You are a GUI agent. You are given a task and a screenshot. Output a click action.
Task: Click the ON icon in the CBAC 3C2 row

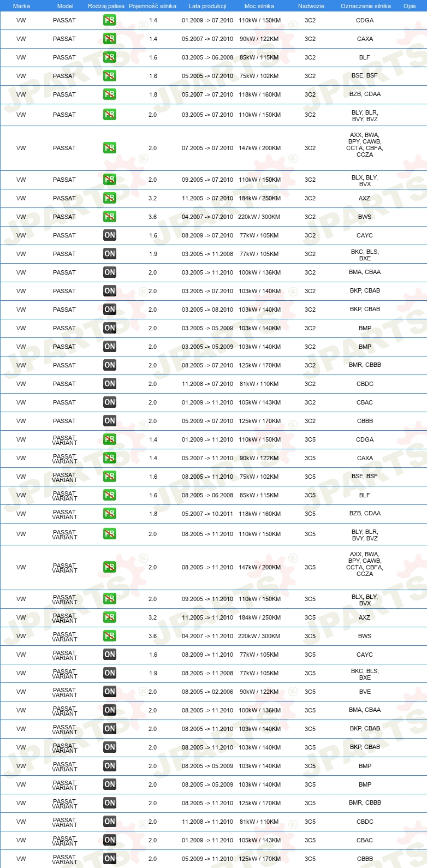(110, 402)
